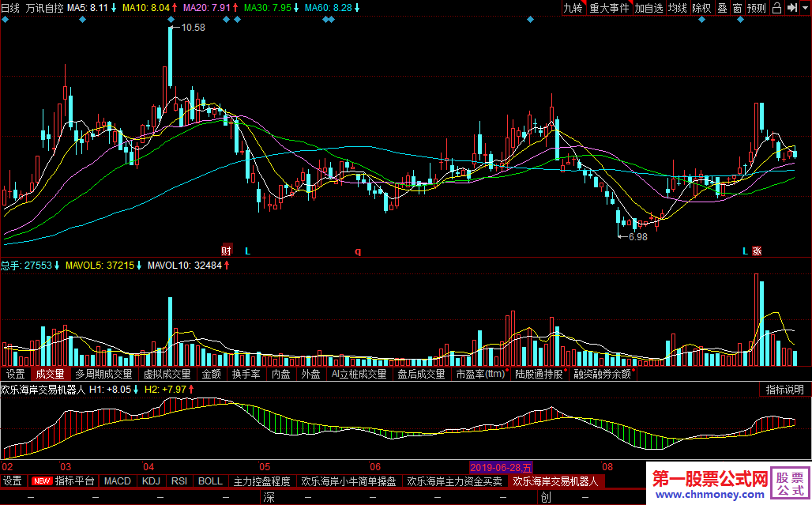Image resolution: width=812 pixels, height=505 pixels.
Task: Open the 预测 forecast button
Action: 757,8
